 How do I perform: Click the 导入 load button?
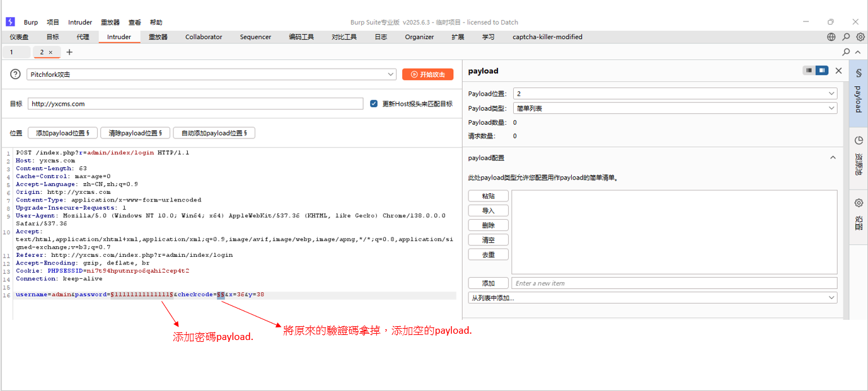click(489, 210)
